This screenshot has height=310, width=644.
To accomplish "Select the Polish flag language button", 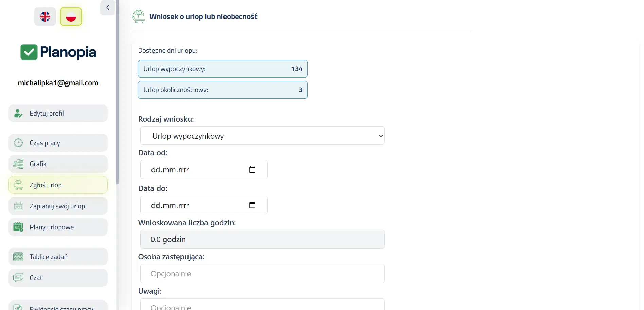I will point(71,17).
